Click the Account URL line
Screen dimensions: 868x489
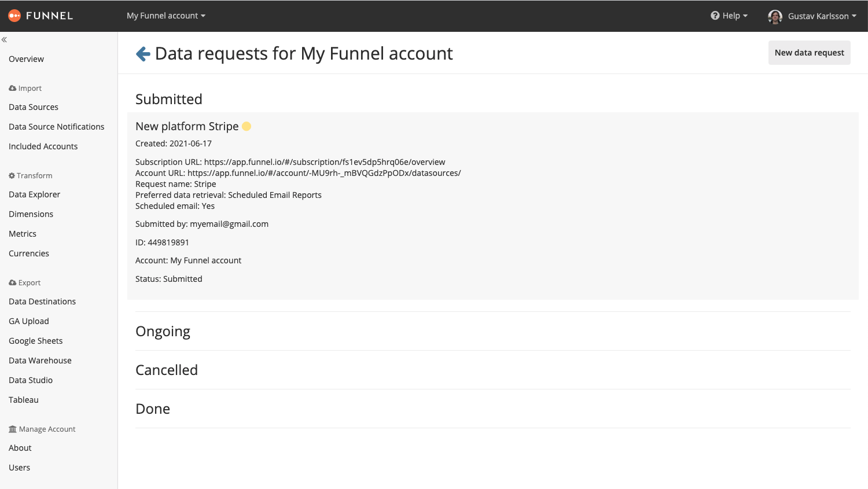[298, 173]
